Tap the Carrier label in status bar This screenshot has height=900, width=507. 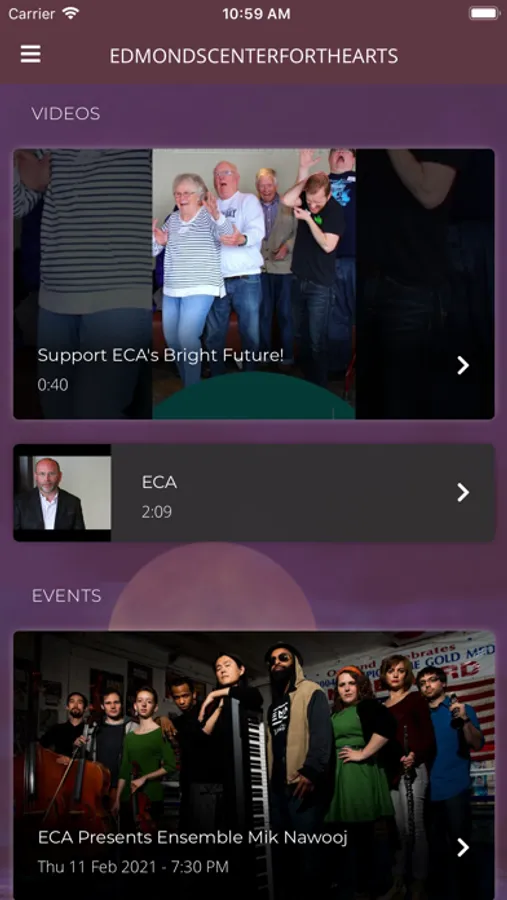pyautogui.click(x=32, y=14)
